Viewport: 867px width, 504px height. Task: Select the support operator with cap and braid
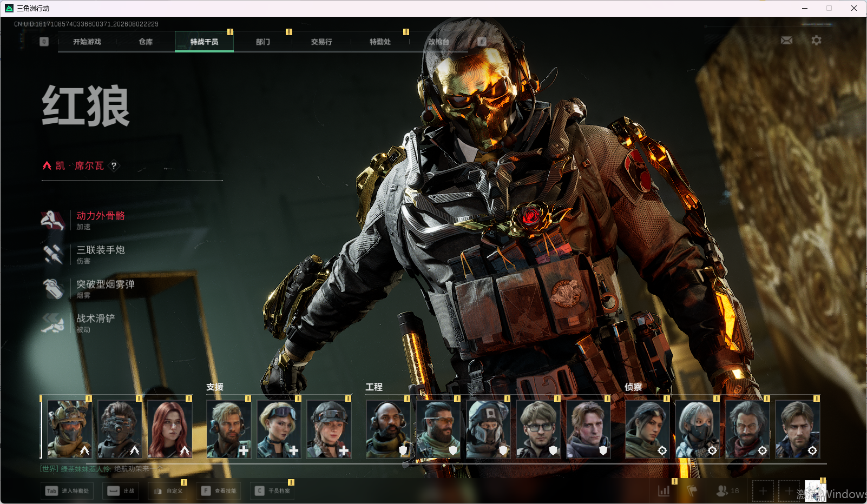point(329,429)
